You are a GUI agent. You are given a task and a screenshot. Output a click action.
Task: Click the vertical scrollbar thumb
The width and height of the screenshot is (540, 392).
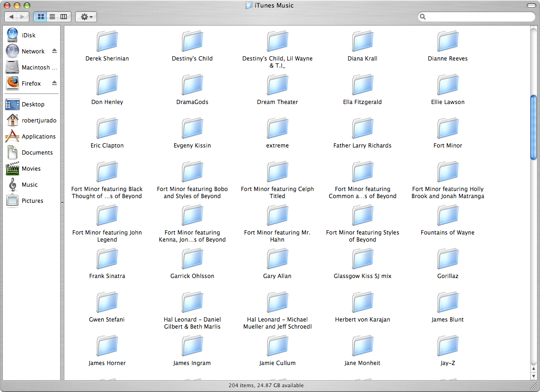tap(534, 127)
